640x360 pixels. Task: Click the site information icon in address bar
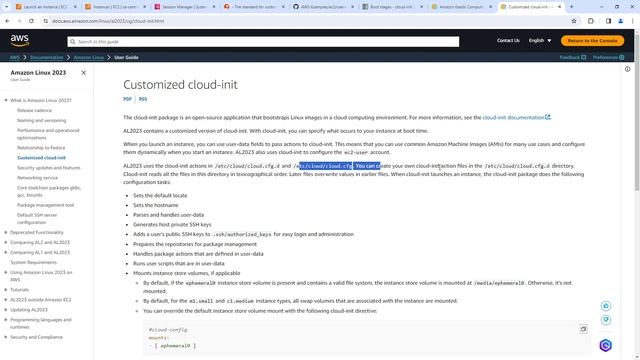coord(46,21)
